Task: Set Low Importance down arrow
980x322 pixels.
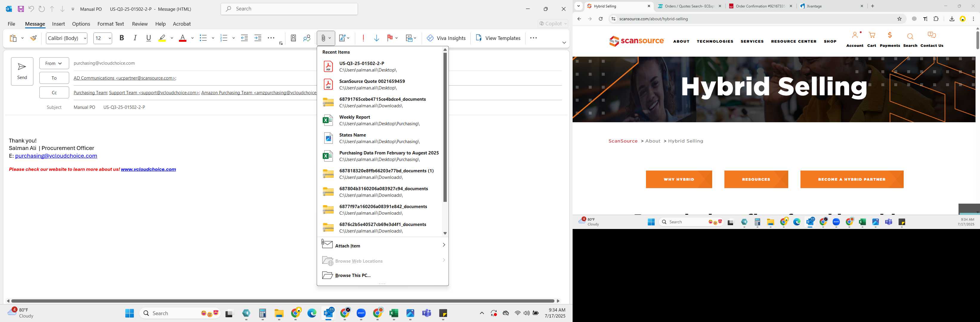Action: coord(377,38)
